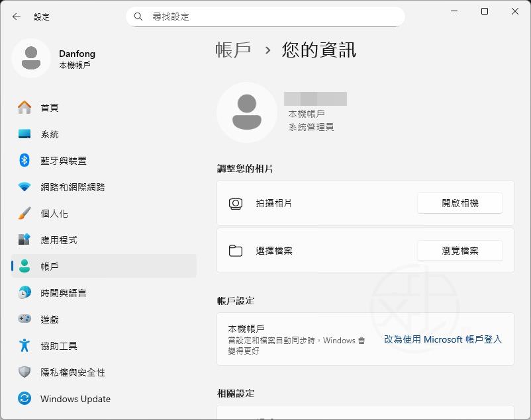Click the 系統管理員 label
This screenshot has height=420, width=531.
click(311, 127)
